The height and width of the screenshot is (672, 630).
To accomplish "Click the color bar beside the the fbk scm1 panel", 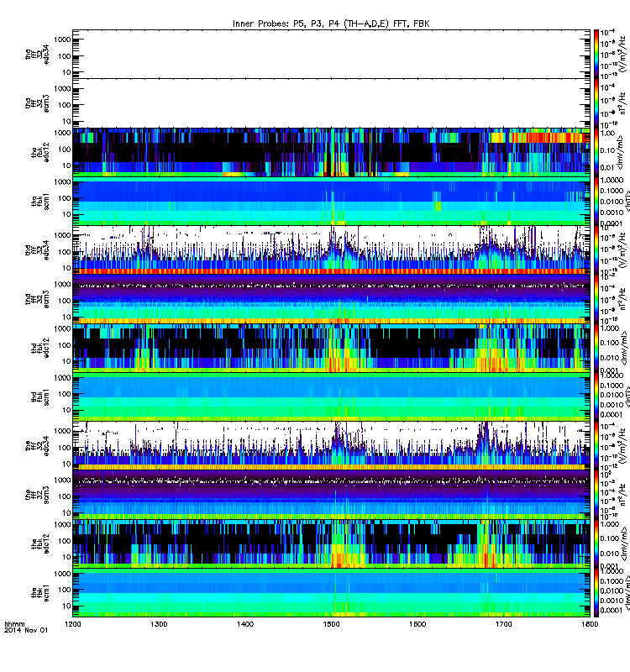I will 596,592.
